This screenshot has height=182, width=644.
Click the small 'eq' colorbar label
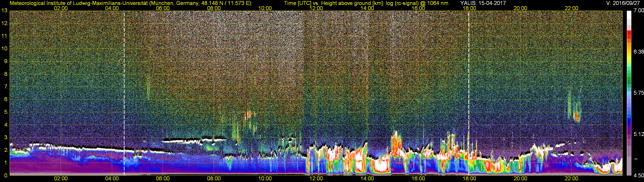pyautogui.click(x=635, y=159)
